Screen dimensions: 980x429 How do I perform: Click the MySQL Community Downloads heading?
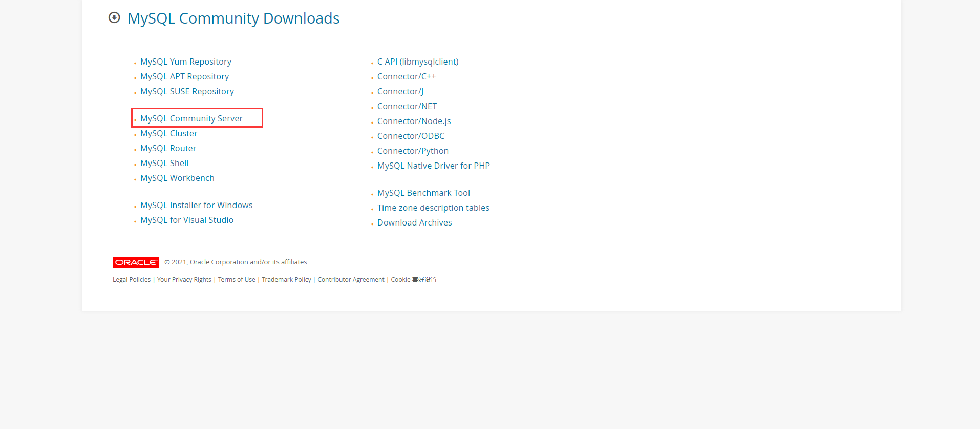[x=233, y=18]
